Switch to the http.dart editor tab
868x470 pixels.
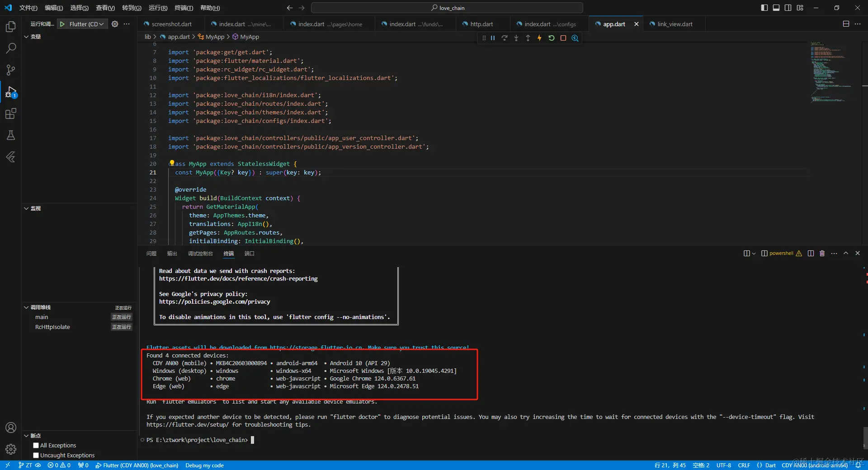pyautogui.click(x=481, y=24)
